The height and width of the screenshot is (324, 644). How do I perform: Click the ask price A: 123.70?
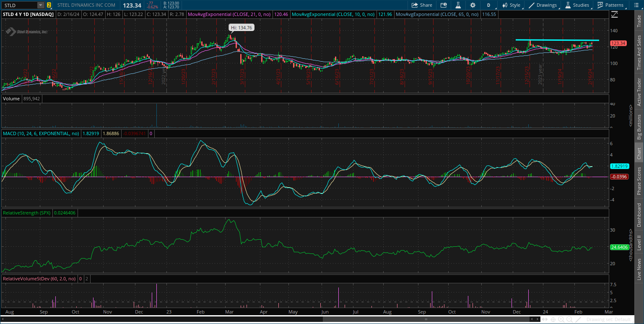tap(172, 7)
